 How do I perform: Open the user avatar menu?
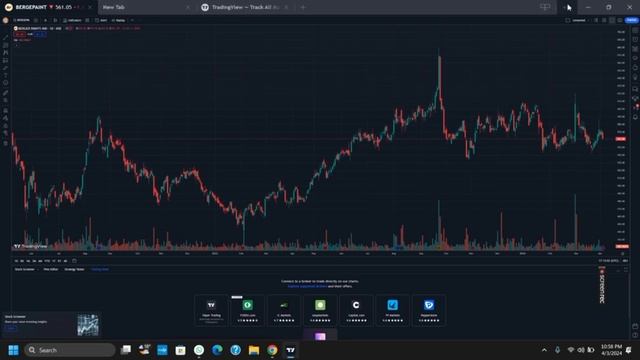(x=5, y=20)
